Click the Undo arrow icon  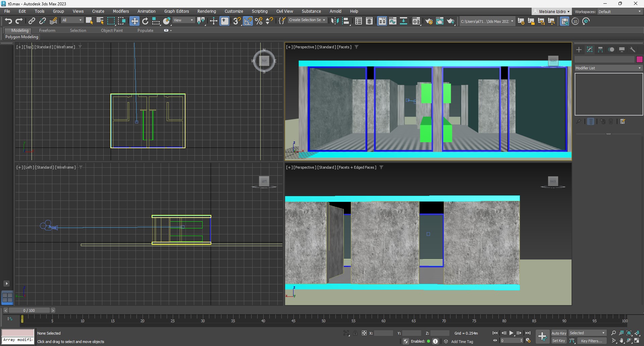(x=8, y=21)
